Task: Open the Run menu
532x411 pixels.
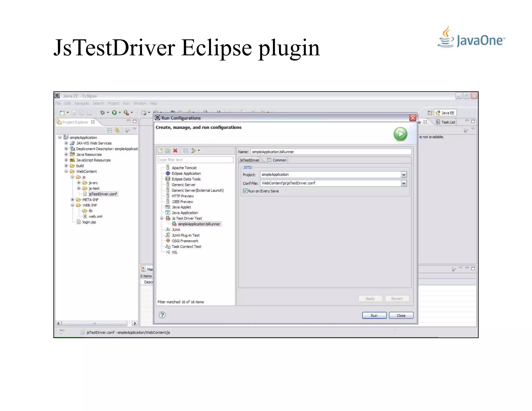Action: point(126,103)
